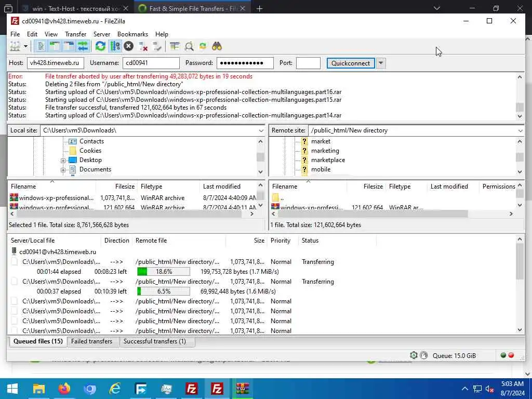Sort local list by Filesize column
Screen dimensions: 532x399
pos(117,187)
